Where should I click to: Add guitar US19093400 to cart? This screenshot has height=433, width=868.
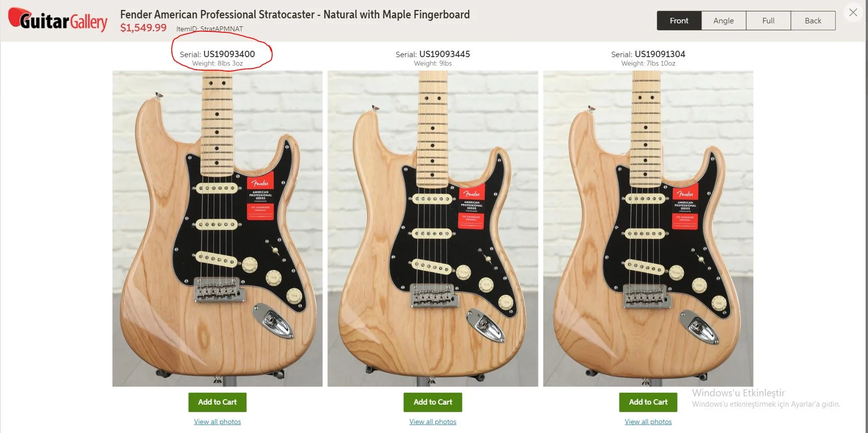(x=217, y=402)
